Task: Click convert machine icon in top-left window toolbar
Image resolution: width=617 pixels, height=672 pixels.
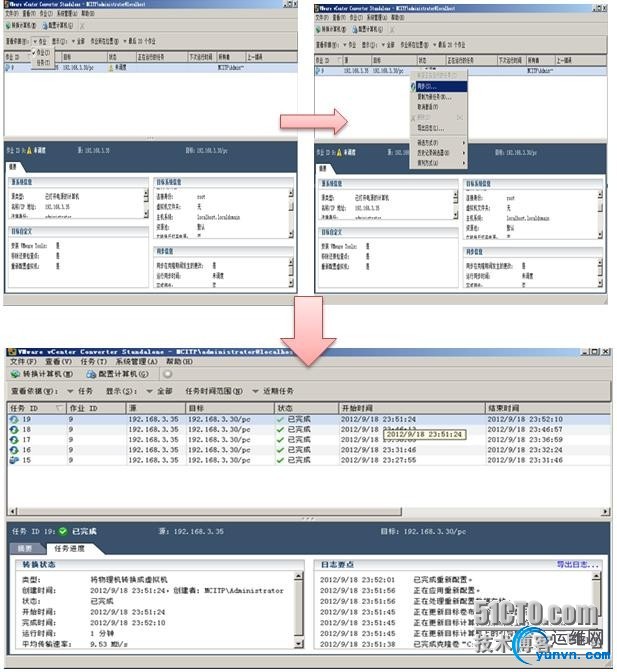Action: [x=8, y=26]
